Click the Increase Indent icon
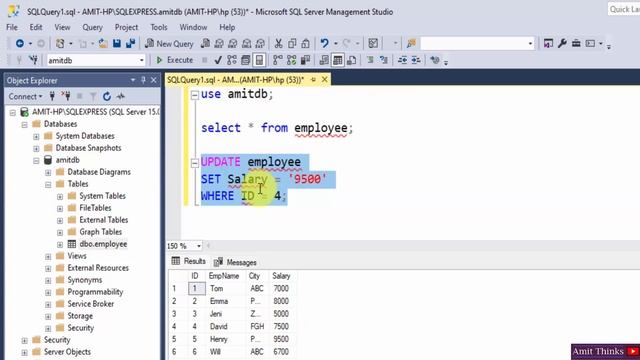This screenshot has height=360, width=640. pos(416,60)
